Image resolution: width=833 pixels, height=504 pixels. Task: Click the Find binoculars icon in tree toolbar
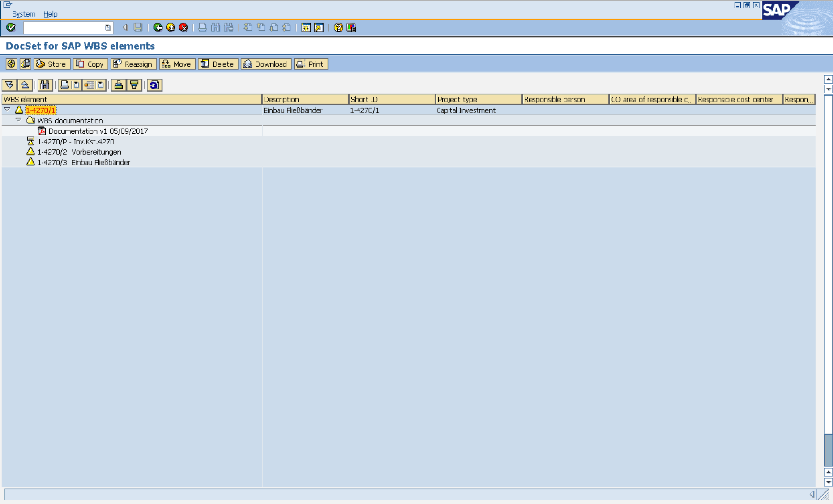[45, 85]
